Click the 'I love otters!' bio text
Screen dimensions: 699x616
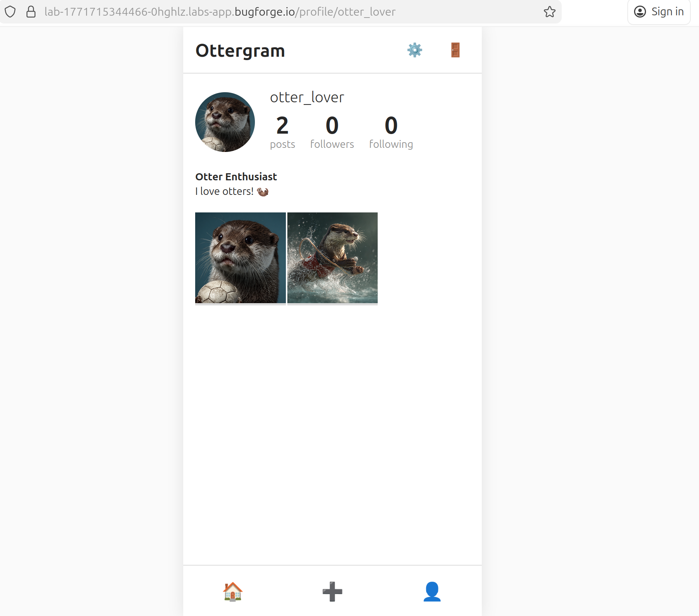point(225,192)
